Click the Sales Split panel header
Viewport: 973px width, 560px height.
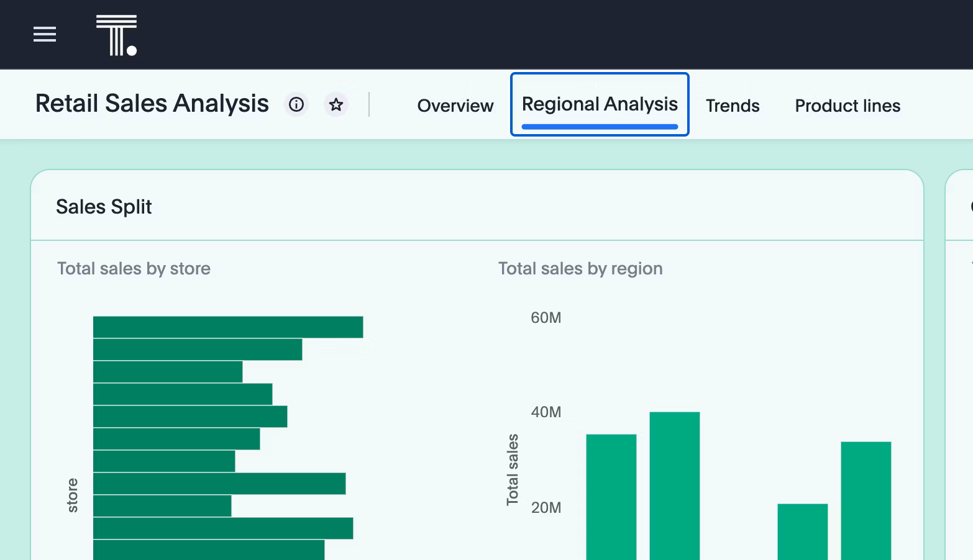(x=104, y=207)
